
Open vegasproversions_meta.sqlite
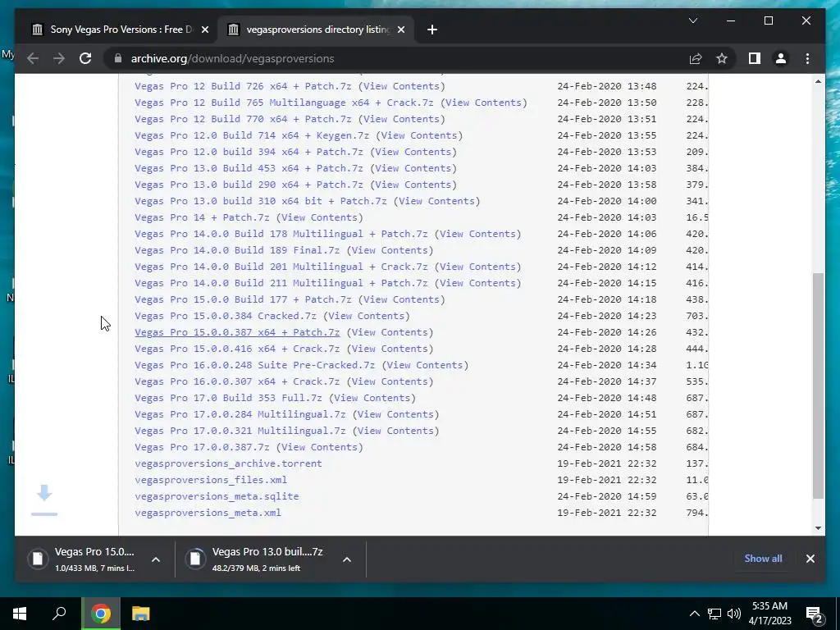coord(217,496)
